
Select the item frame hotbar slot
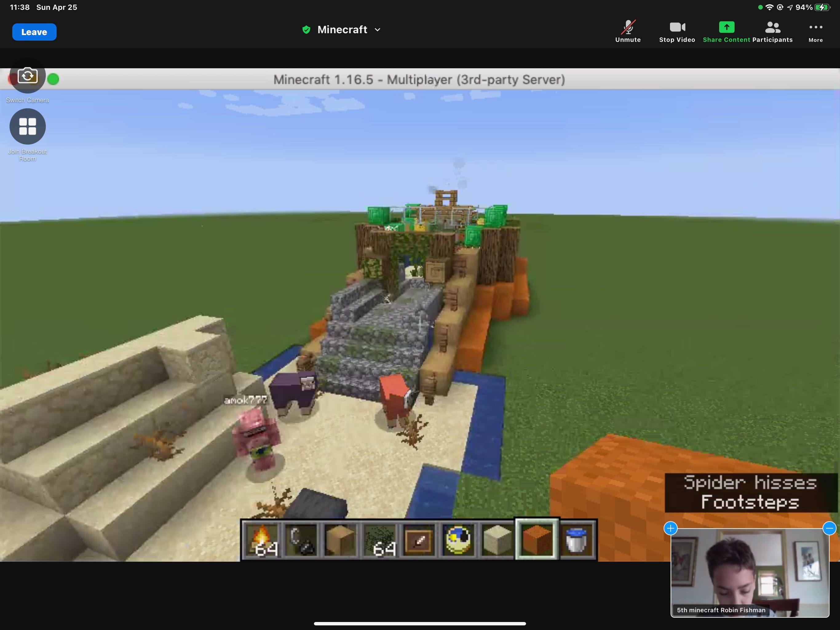point(419,540)
